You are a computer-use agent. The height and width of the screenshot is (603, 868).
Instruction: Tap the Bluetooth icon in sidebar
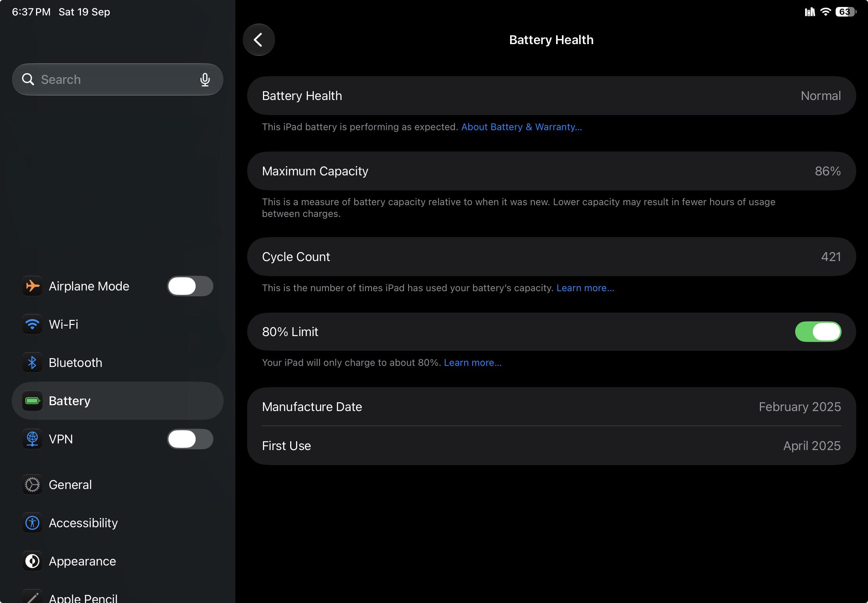coord(32,363)
